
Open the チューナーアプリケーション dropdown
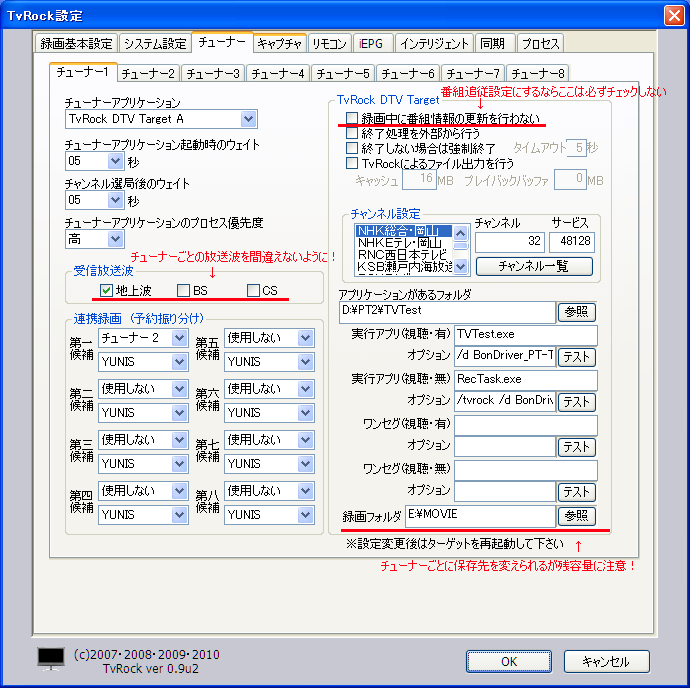pos(248,120)
